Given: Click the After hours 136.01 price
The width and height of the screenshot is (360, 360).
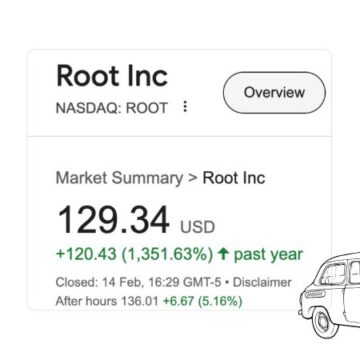Looking at the screenshot, I should point(107,301).
